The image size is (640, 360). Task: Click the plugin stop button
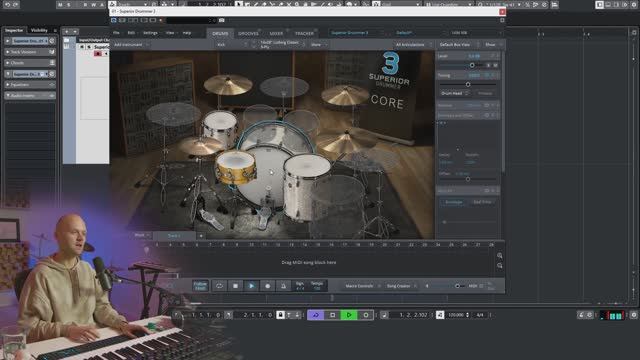pyautogui.click(x=235, y=286)
